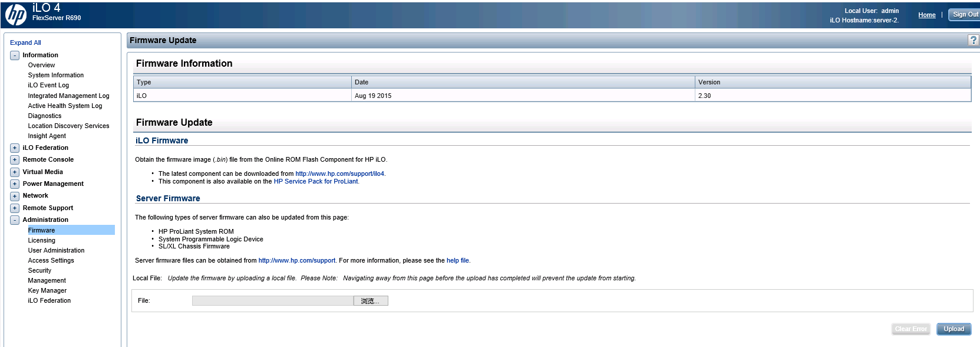Screen dimensions: 980x347
Task: Open the hp.com/support/ilo4 link
Action: point(339,173)
